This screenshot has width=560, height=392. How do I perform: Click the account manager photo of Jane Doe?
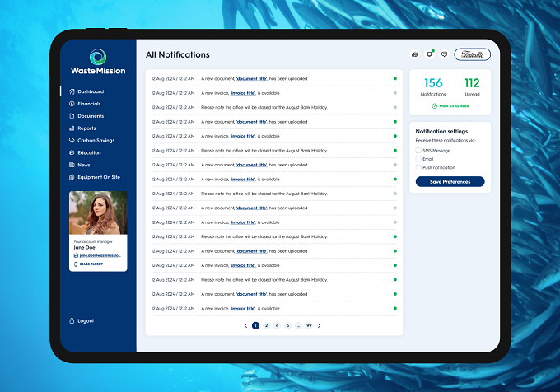(98, 212)
